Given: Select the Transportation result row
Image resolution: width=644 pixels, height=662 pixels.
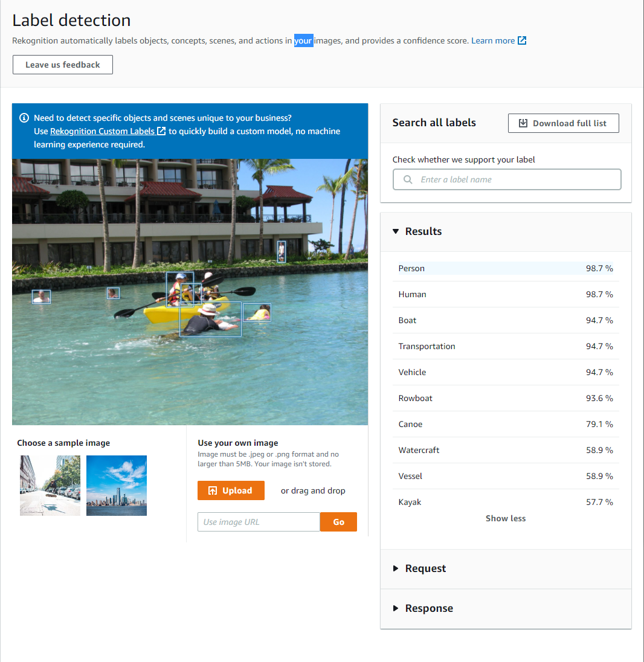Looking at the screenshot, I should tap(506, 346).
